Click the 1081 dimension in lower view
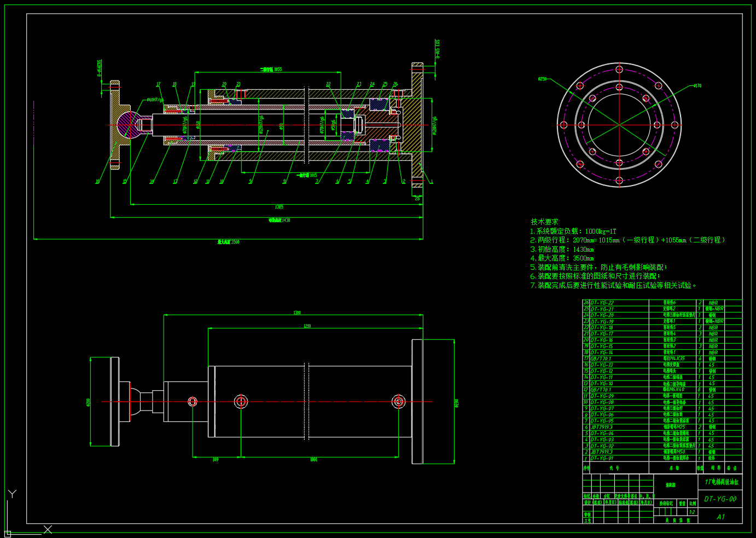Image resolution: width=756 pixels, height=538 pixels. [x=313, y=460]
